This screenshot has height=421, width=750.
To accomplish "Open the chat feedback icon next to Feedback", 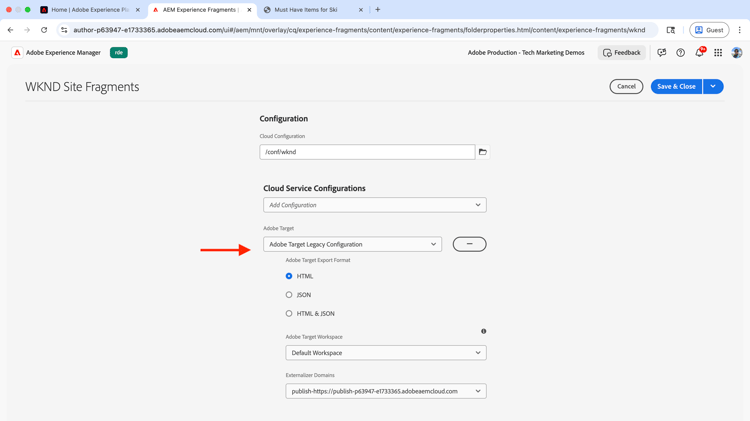I will pyautogui.click(x=662, y=53).
